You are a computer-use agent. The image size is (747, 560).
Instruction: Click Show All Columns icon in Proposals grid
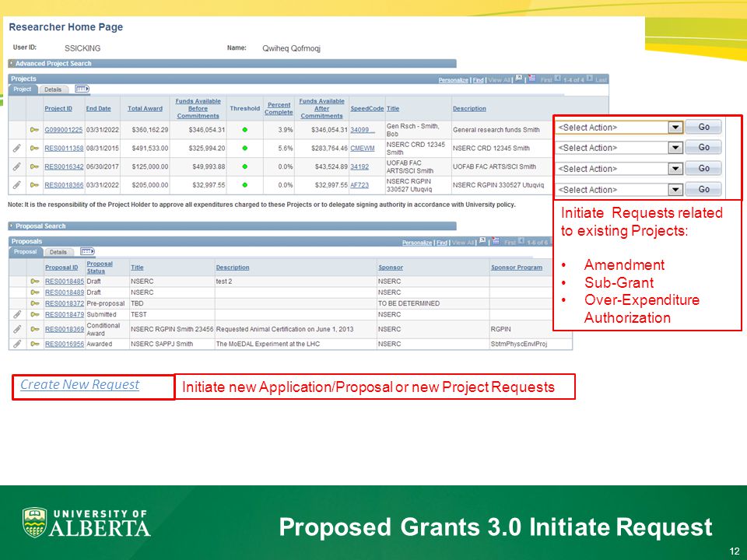coord(87,251)
